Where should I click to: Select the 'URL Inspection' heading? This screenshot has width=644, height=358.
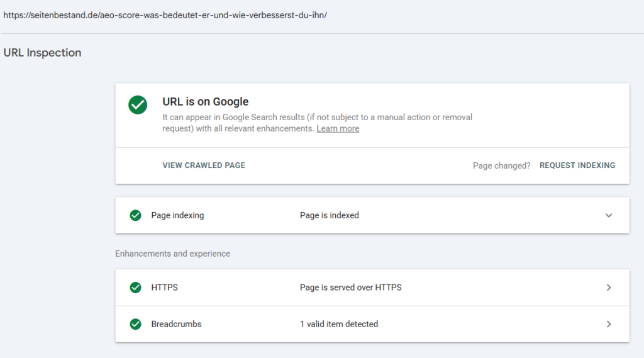click(x=42, y=53)
